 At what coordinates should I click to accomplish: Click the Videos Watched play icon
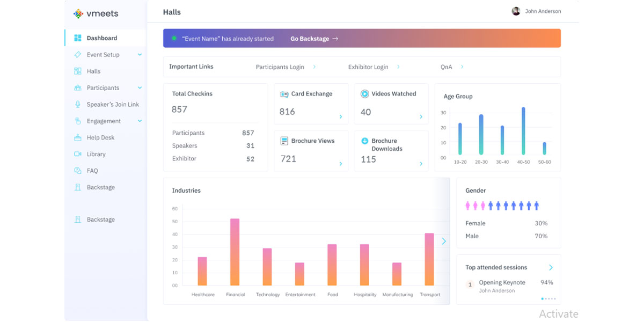(x=365, y=94)
